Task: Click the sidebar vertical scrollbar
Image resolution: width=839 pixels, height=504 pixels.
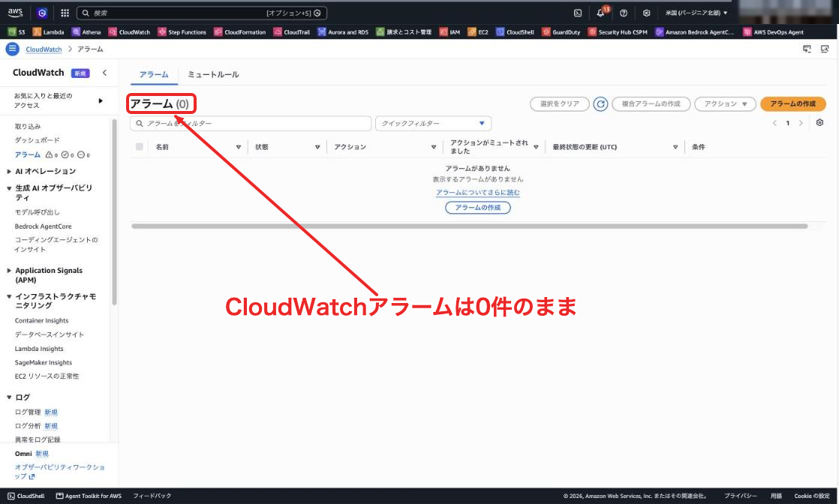Action: [x=114, y=211]
